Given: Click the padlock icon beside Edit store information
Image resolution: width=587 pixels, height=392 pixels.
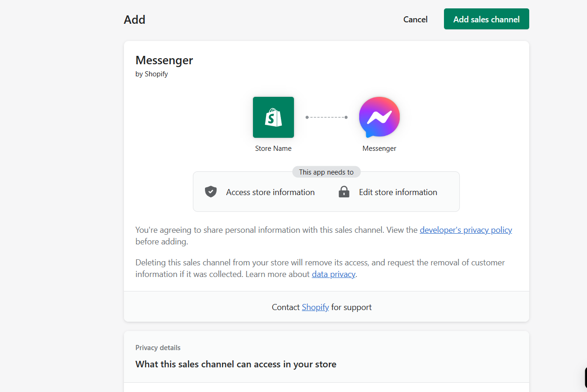Looking at the screenshot, I should (x=344, y=192).
